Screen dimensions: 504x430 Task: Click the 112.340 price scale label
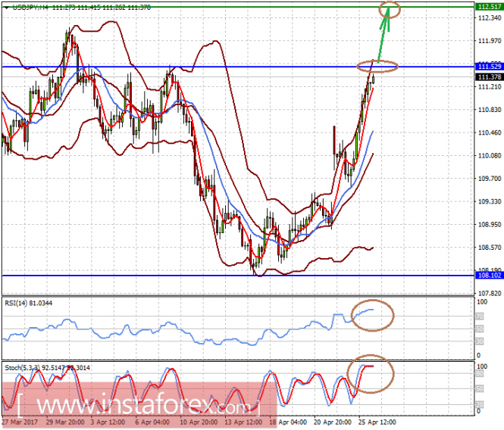coord(490,18)
